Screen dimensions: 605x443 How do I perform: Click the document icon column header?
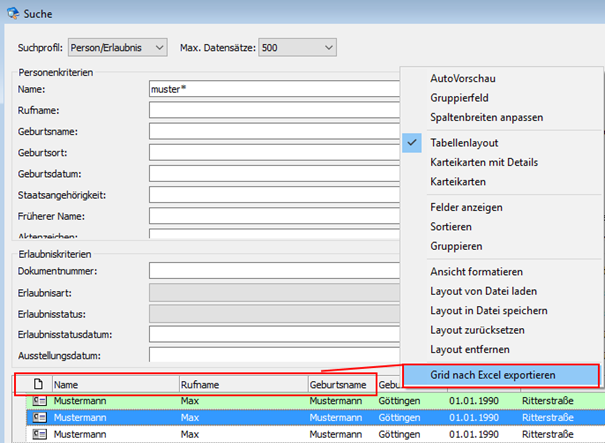pyautogui.click(x=38, y=384)
